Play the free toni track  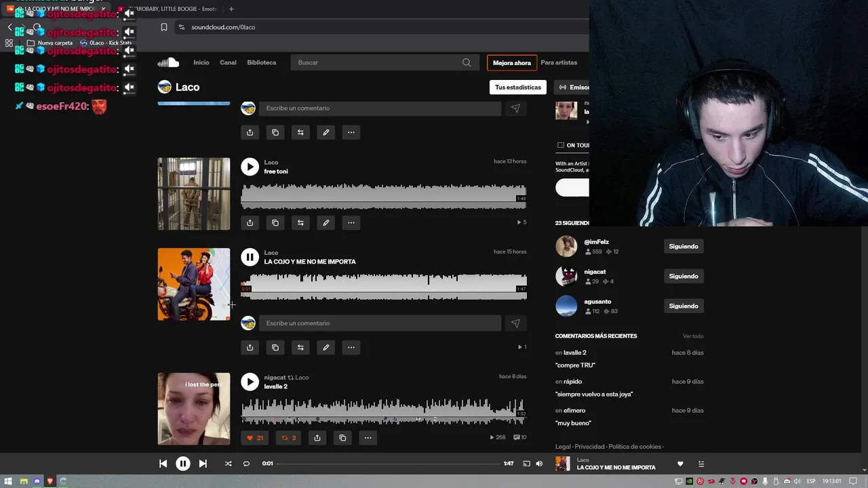[250, 167]
